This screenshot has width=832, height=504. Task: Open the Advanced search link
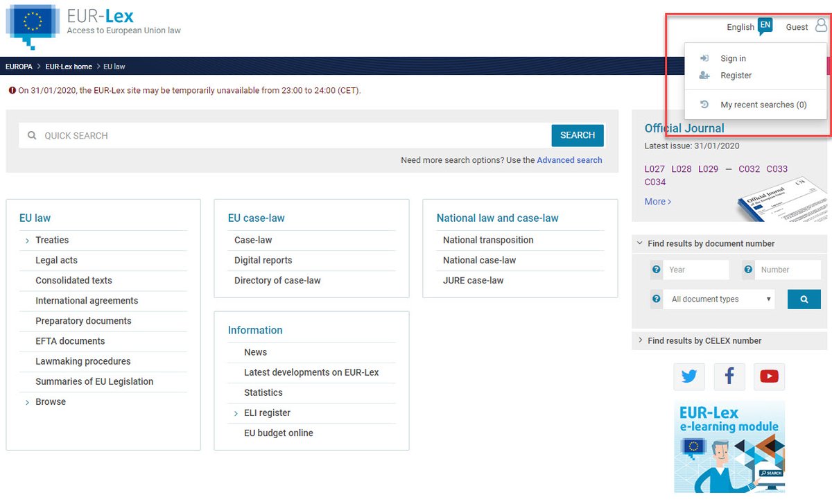[x=569, y=160]
